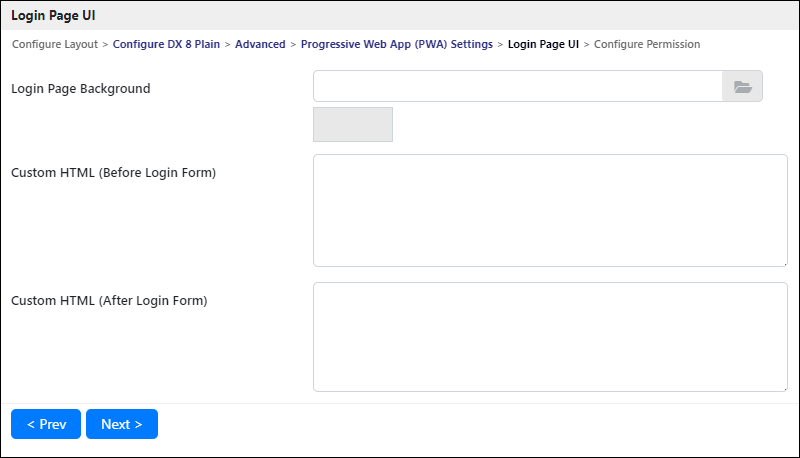Grab resize grip of After Login Form textarea
The width and height of the screenshot is (800, 458).
pyautogui.click(x=785, y=389)
